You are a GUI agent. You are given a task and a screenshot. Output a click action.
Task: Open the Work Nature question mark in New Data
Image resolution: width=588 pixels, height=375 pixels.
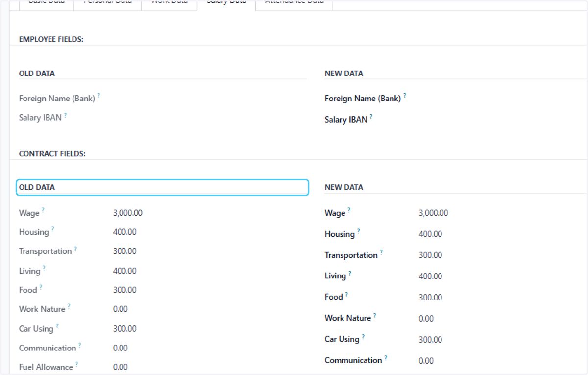[374, 316]
